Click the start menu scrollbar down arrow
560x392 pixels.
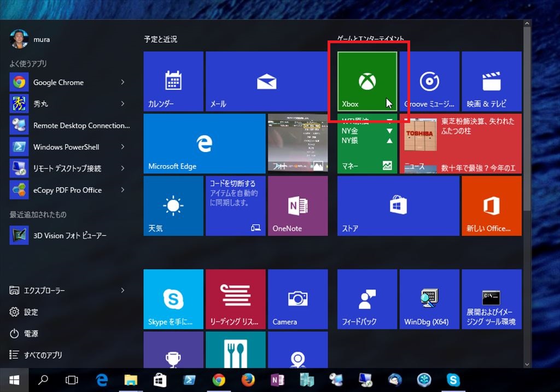click(x=527, y=364)
